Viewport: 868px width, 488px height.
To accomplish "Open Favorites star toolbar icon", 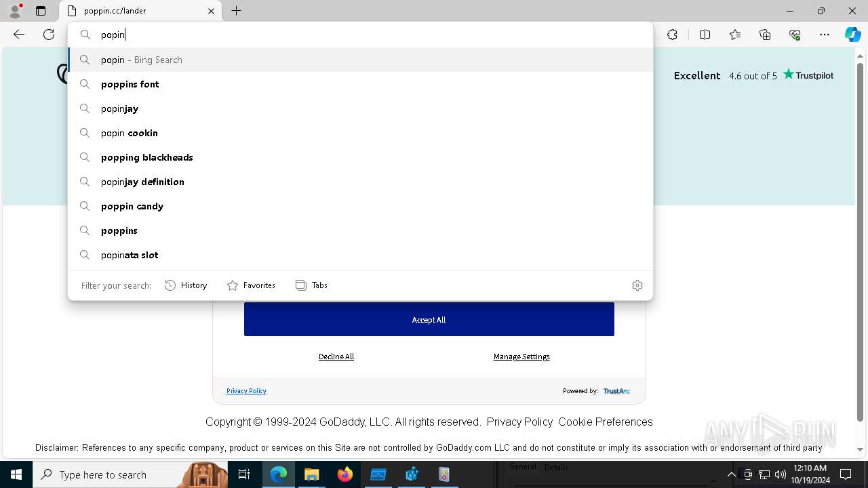I will pos(735,35).
